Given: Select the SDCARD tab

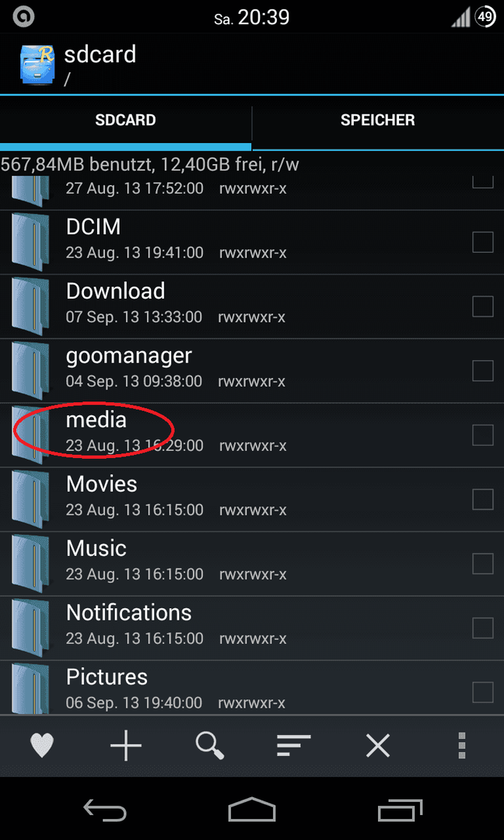Looking at the screenshot, I should click(125, 120).
